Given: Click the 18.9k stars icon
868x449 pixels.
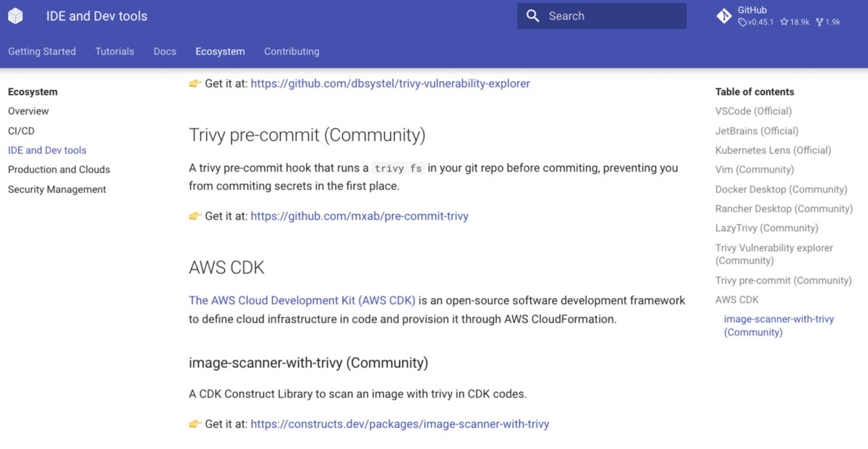Looking at the screenshot, I should [784, 22].
